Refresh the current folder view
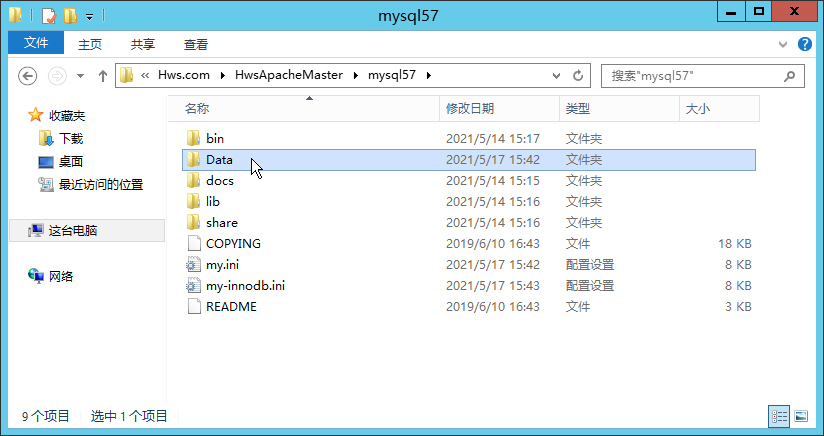824x436 pixels. pyautogui.click(x=577, y=76)
